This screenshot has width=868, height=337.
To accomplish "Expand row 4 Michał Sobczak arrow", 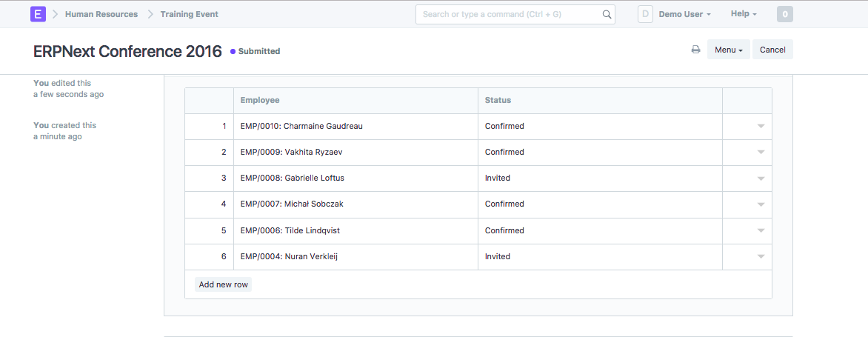I will point(761,204).
